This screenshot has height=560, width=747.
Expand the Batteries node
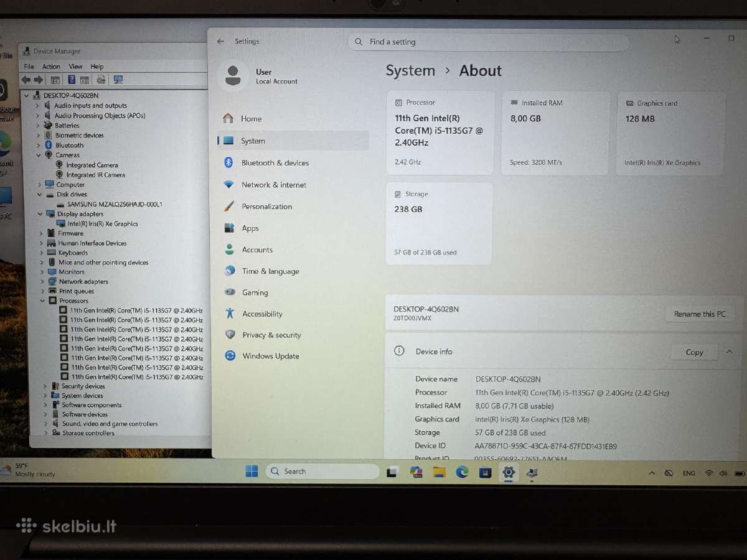pos(37,126)
